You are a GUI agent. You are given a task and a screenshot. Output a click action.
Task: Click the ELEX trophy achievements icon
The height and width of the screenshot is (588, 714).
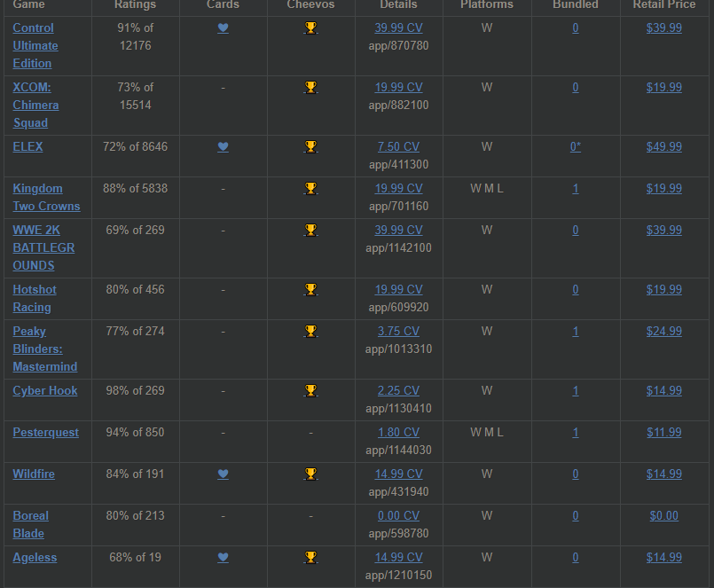click(310, 146)
